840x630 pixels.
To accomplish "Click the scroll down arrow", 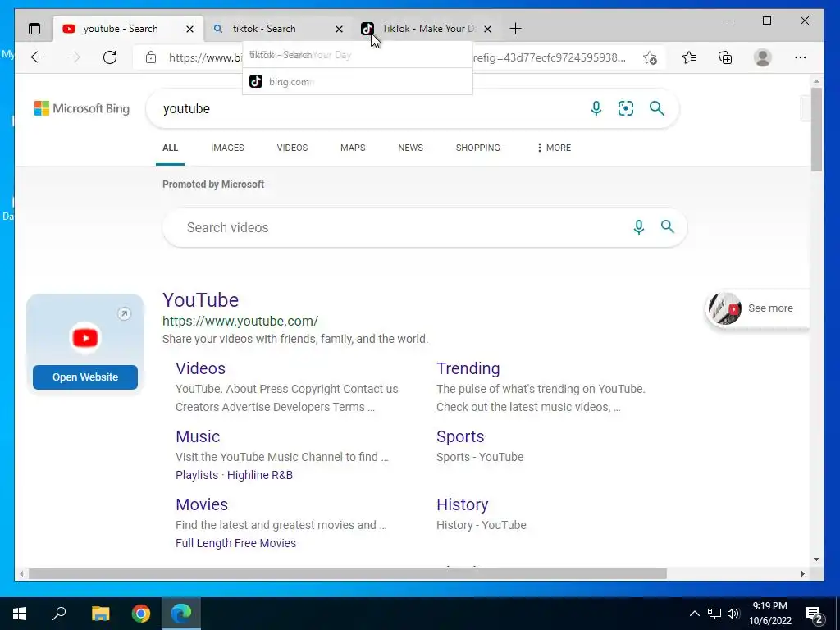I will point(816,559).
